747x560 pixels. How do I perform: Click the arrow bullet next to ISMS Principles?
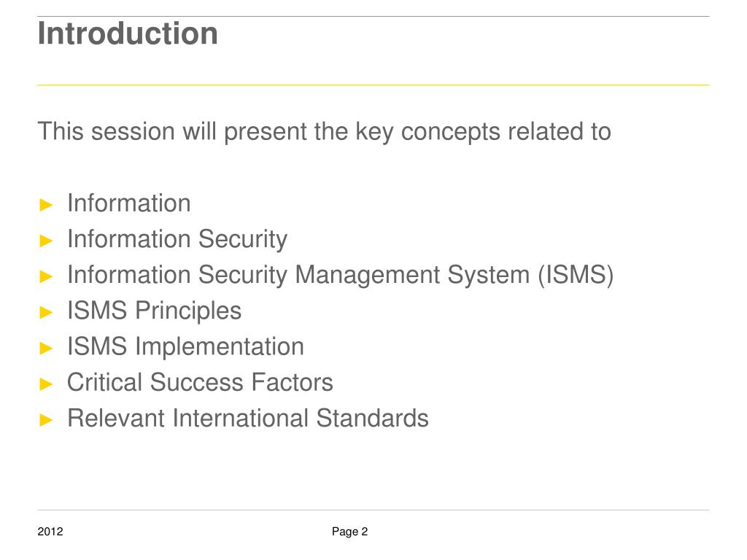click(x=46, y=312)
